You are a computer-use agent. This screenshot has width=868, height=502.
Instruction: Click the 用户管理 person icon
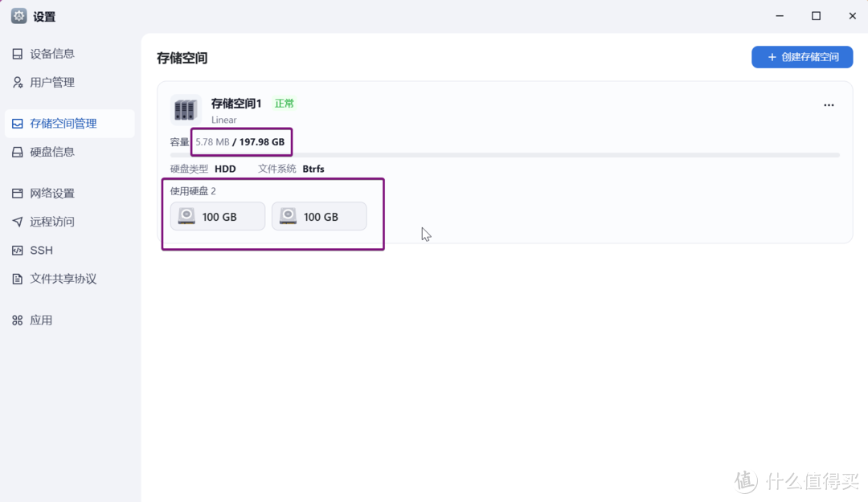[x=18, y=83]
